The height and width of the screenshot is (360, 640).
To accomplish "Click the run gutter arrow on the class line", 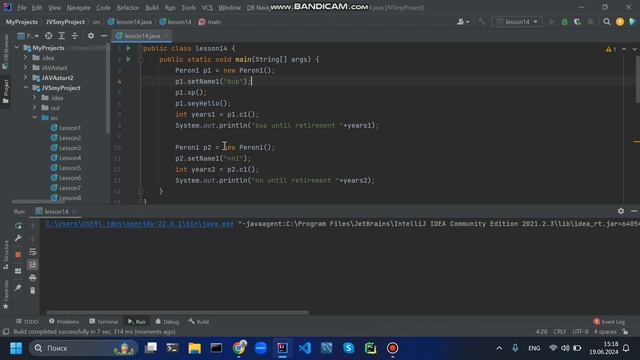I will tap(128, 49).
